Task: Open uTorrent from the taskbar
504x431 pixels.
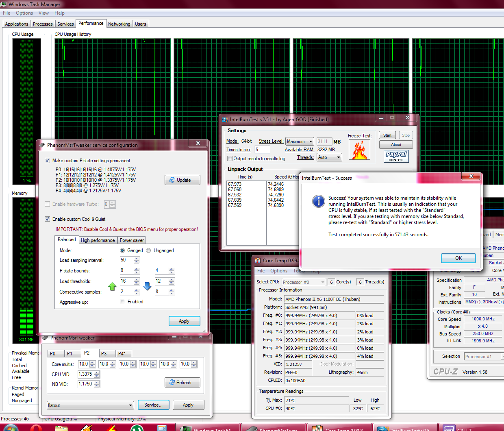Action: click(x=137, y=428)
